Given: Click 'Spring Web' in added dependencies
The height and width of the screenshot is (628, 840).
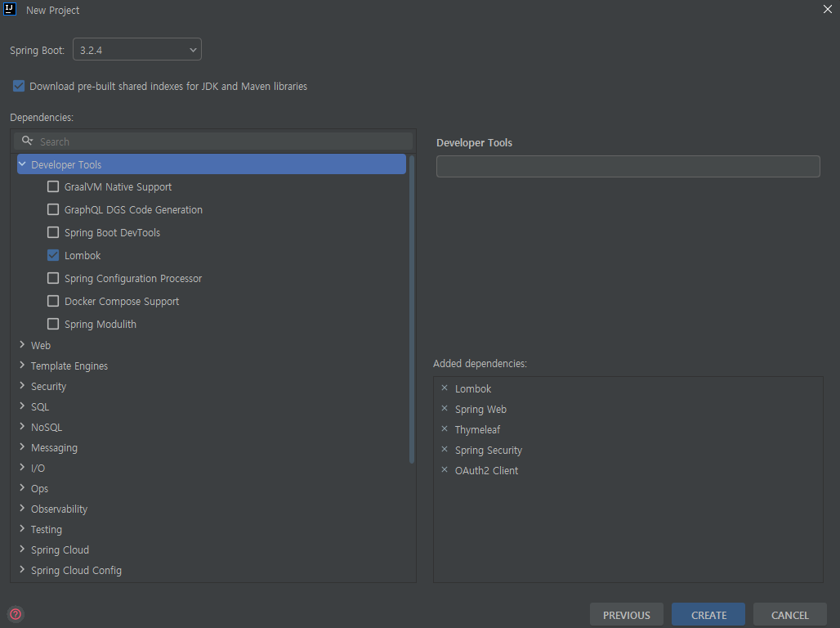Looking at the screenshot, I should pos(480,409).
